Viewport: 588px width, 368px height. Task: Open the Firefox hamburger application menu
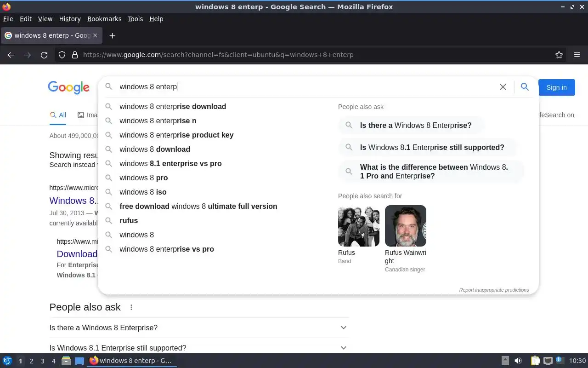(x=577, y=55)
